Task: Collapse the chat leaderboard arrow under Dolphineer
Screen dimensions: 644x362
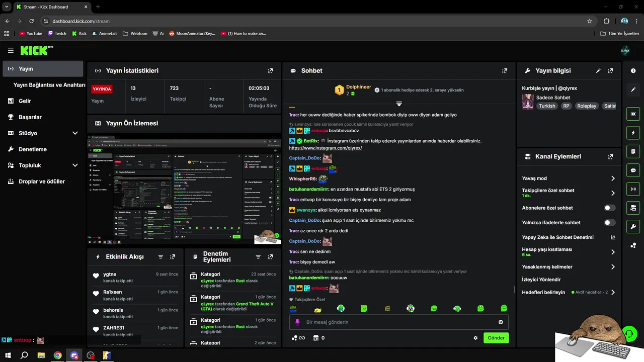Action: click(x=398, y=104)
